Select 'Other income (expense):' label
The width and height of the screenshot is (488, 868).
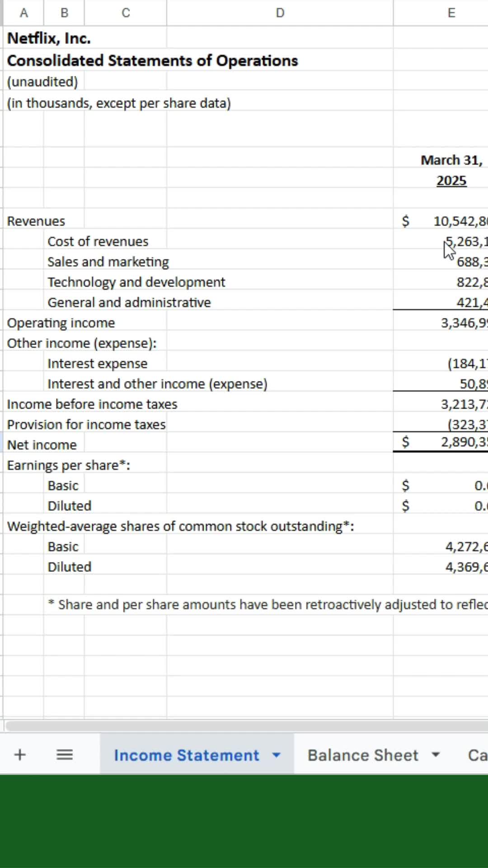[82, 343]
